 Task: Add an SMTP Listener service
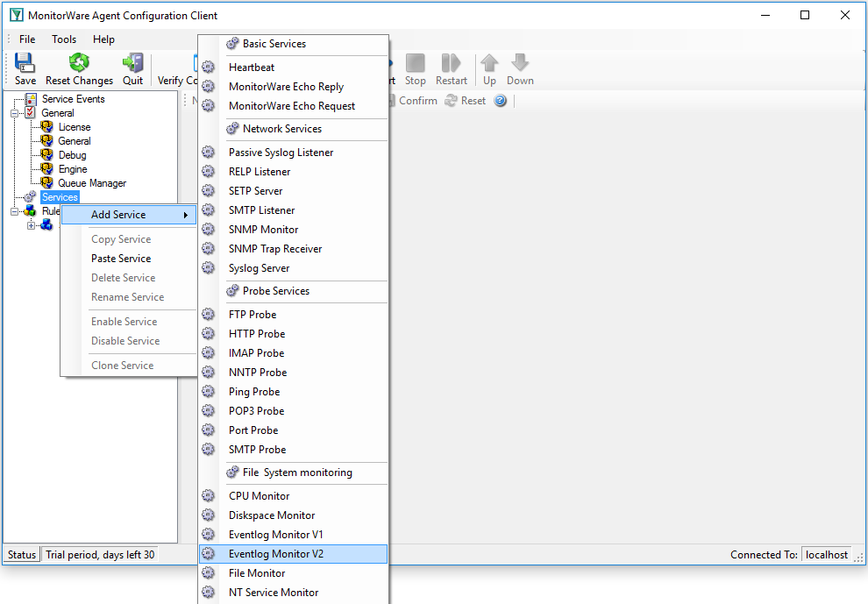pos(294,210)
